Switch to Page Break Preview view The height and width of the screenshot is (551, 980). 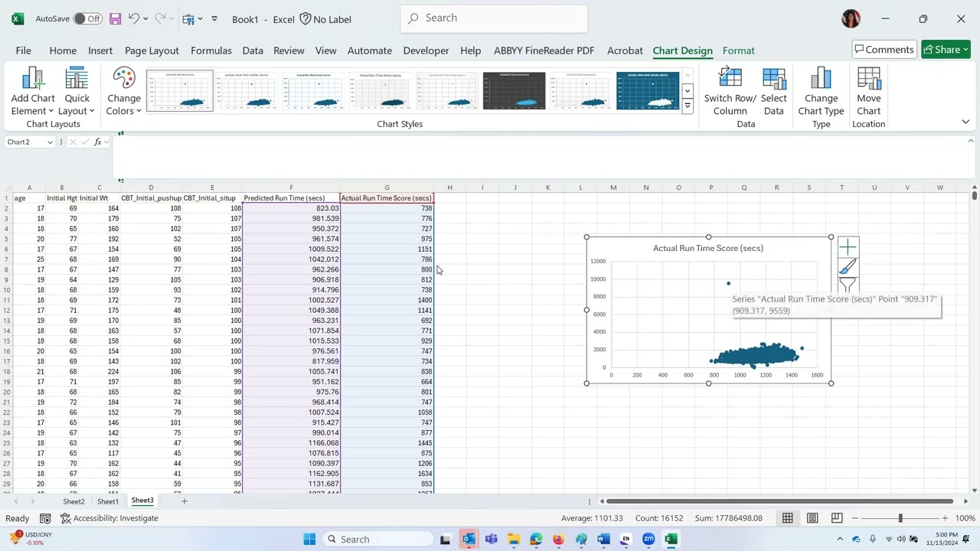tap(837, 518)
